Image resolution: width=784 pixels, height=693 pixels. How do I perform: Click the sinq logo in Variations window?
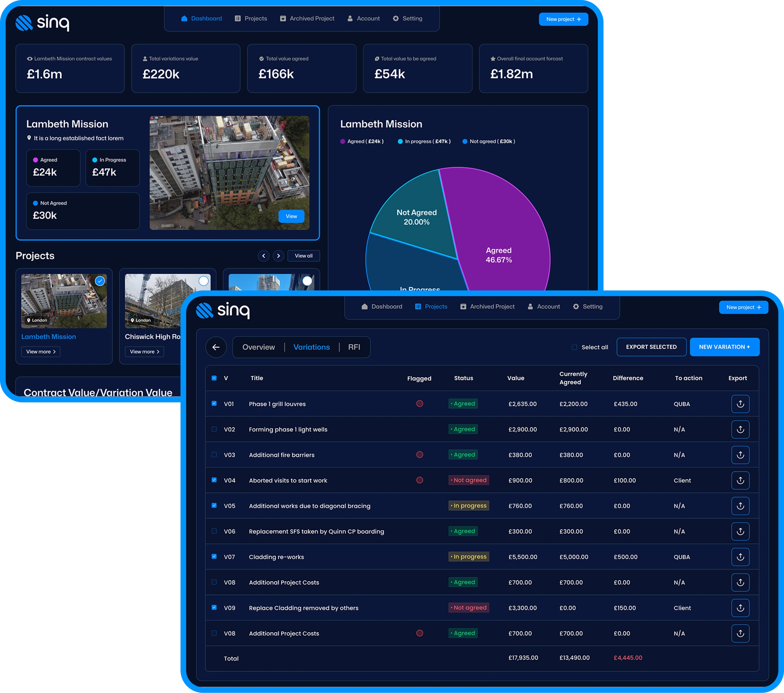point(223,310)
